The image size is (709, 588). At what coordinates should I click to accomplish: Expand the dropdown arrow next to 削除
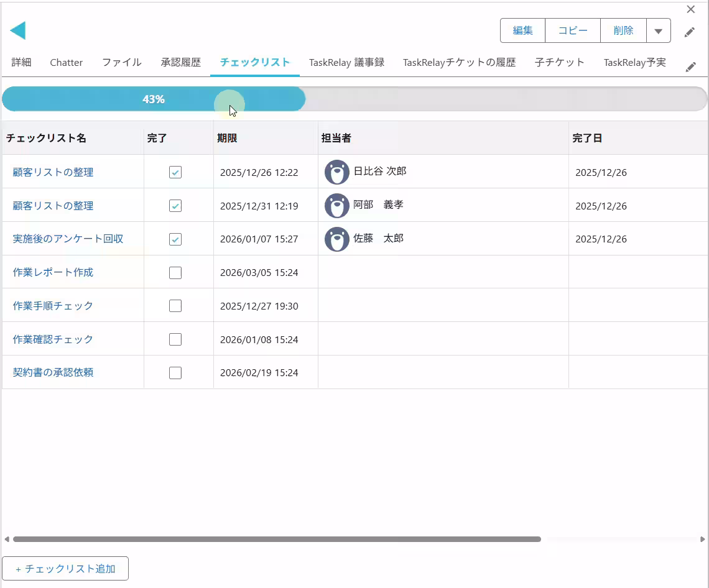pyautogui.click(x=658, y=30)
